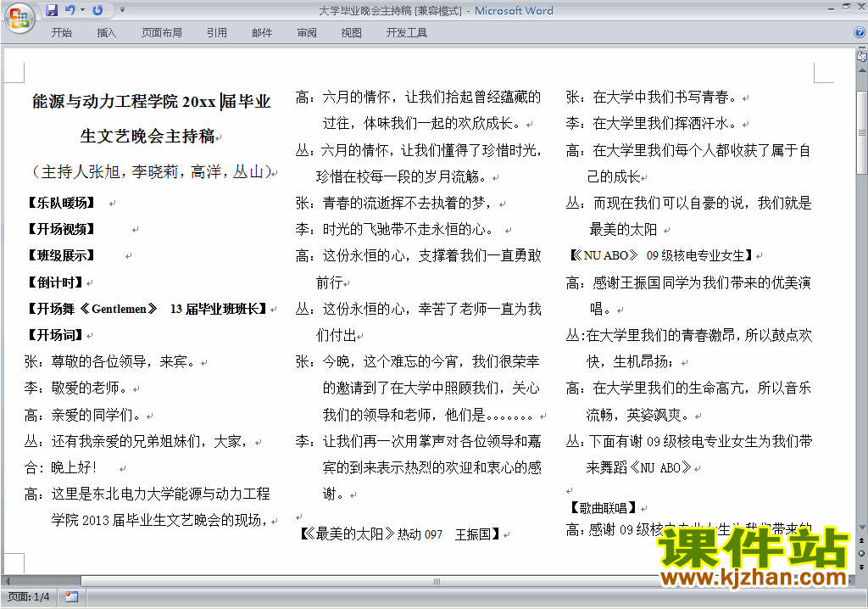
Task: Click the 页面: 1/4 status bar indicator
Action: point(28,597)
